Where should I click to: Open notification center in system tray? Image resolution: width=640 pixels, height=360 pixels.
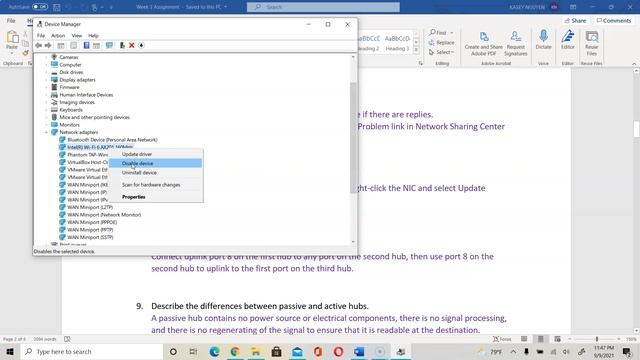click(x=627, y=351)
